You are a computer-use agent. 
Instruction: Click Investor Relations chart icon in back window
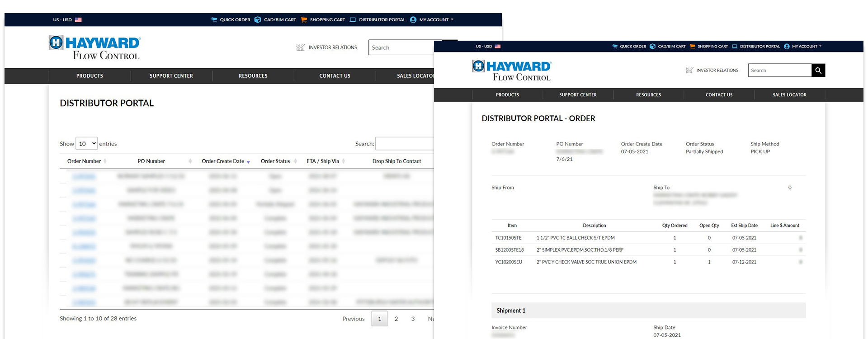click(301, 47)
